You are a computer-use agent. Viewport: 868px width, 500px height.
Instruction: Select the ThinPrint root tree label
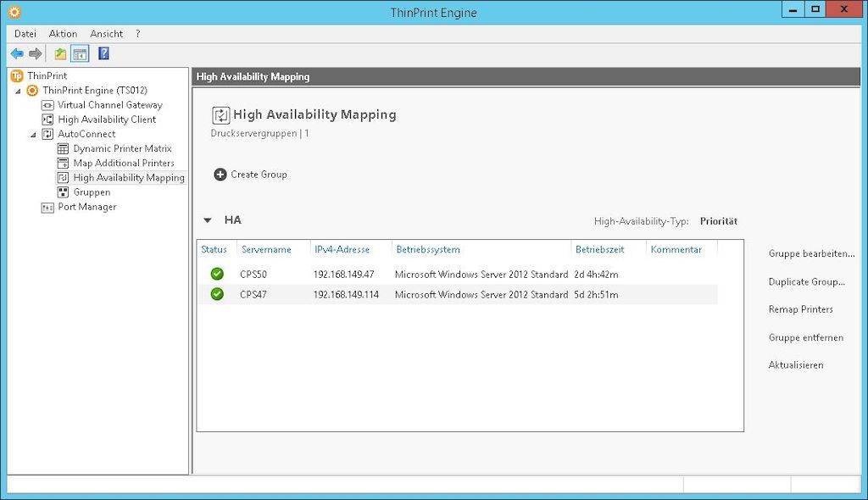point(47,76)
